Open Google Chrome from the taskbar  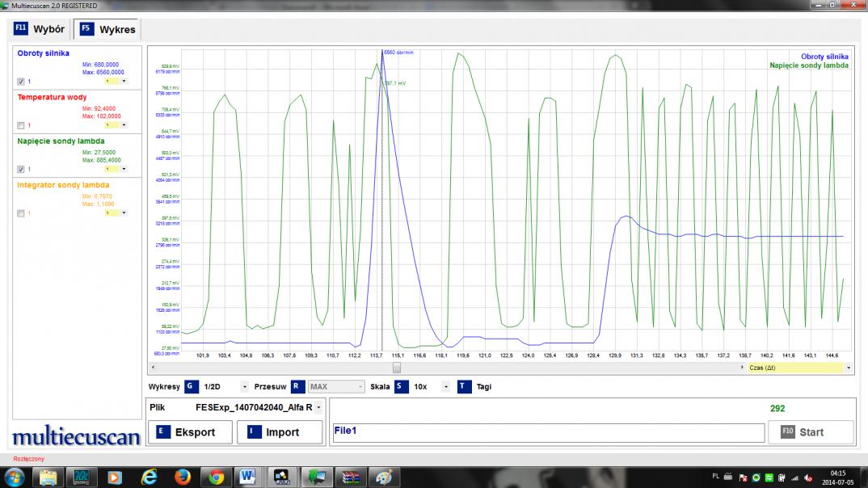click(216, 476)
